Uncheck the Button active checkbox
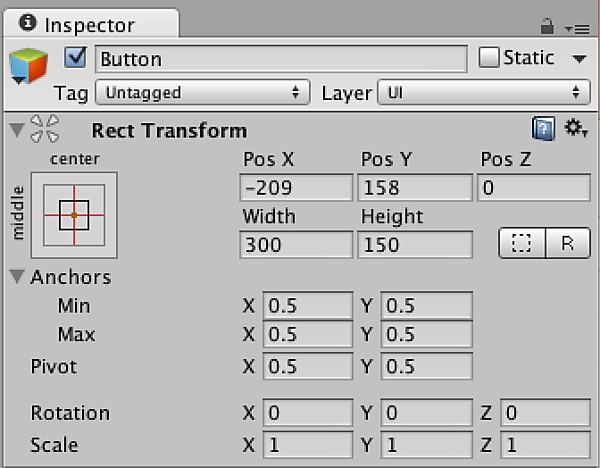This screenshot has height=468, width=600. (75, 57)
